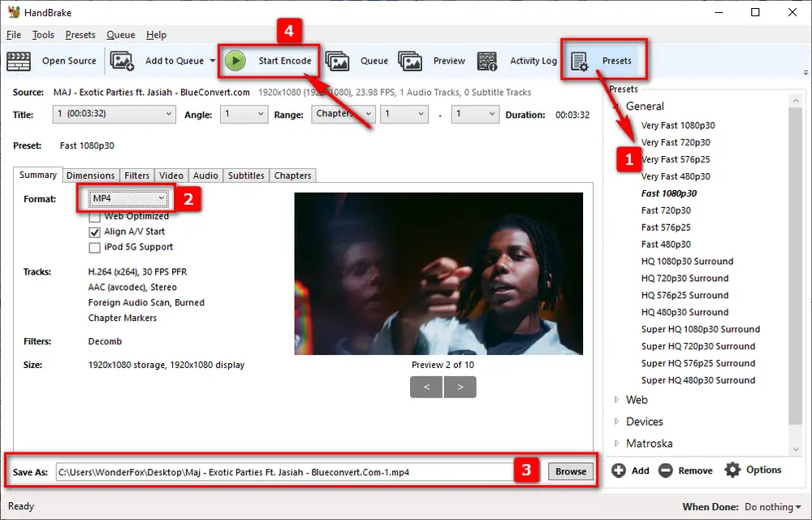Open the Activity Log icon

[487, 61]
